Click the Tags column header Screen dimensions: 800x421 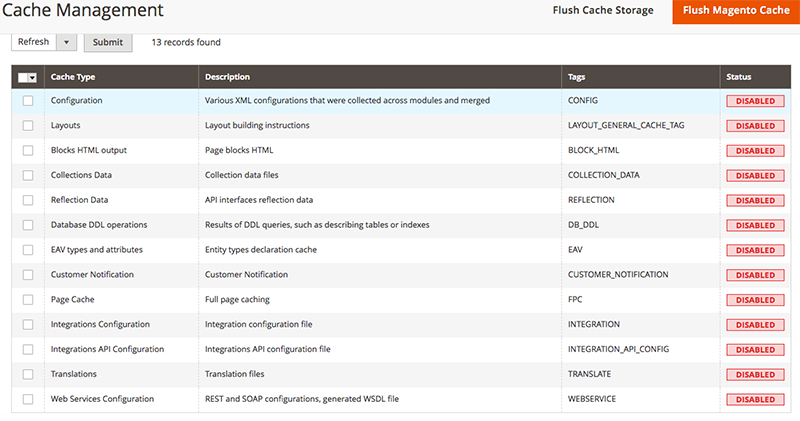(x=577, y=77)
